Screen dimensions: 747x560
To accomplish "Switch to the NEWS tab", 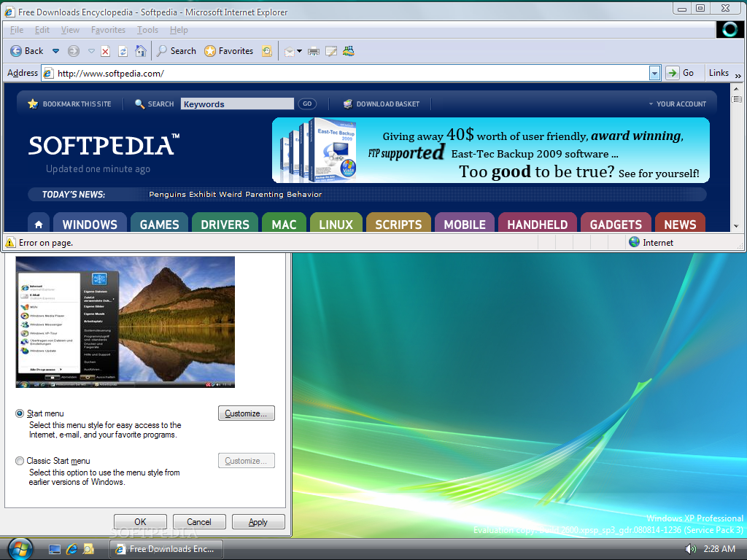I will pos(680,225).
